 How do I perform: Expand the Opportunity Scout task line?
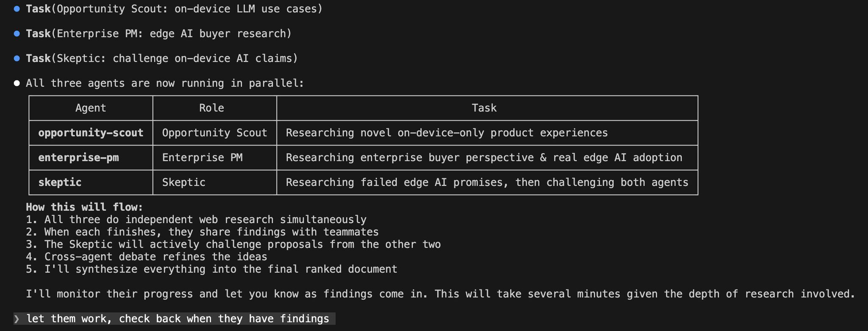[174, 9]
